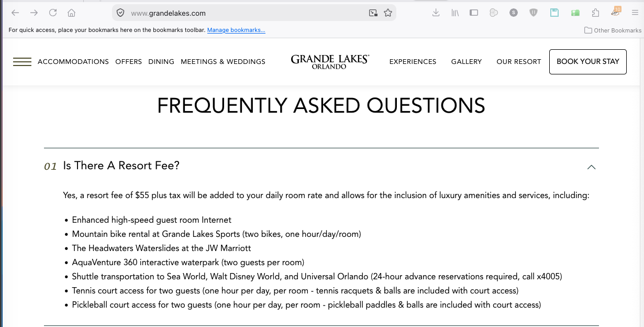This screenshot has height=327, width=644.
Task: Reload the current page
Action: click(x=53, y=13)
